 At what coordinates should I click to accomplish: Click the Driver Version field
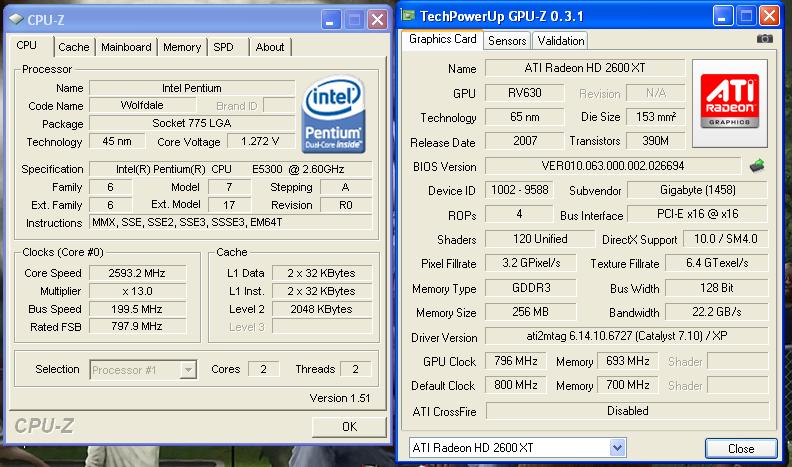pos(627,336)
